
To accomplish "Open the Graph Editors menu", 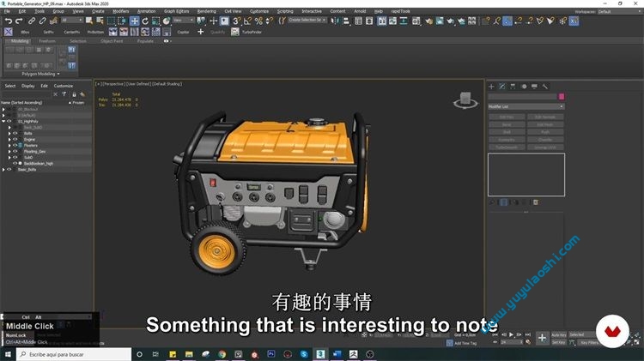I will point(177,11).
